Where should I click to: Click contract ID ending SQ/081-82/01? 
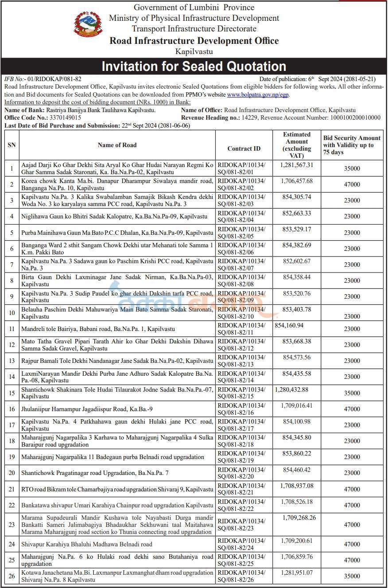point(242,168)
